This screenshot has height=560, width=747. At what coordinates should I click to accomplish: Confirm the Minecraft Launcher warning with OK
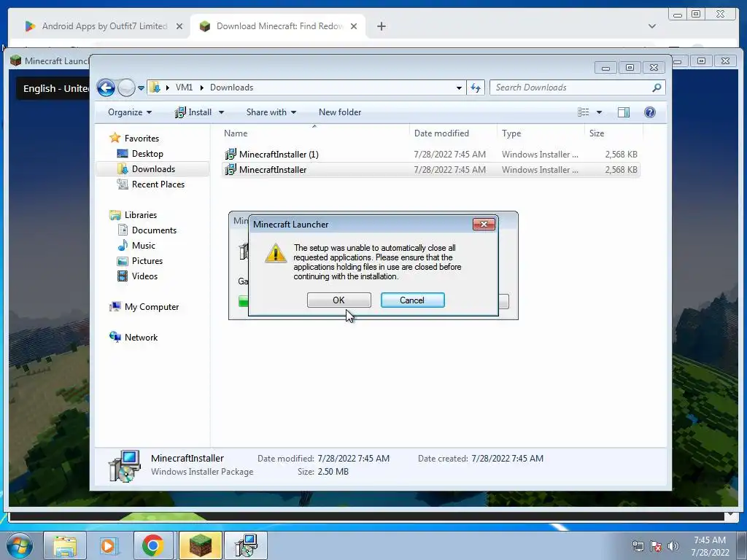pyautogui.click(x=338, y=300)
